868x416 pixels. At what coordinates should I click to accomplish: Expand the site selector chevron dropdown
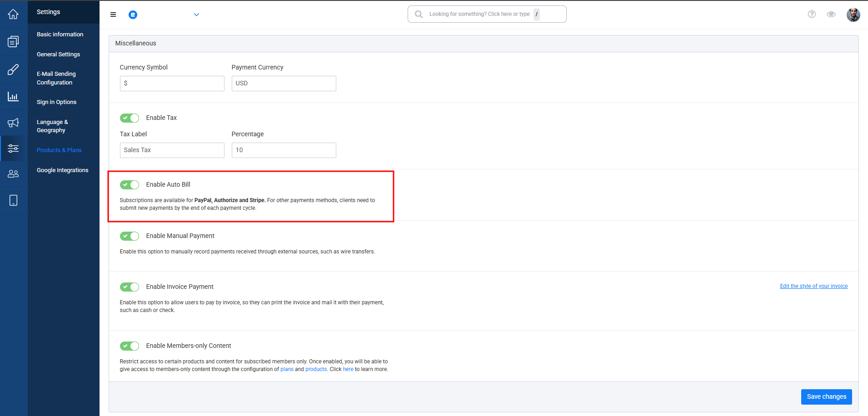tap(196, 15)
